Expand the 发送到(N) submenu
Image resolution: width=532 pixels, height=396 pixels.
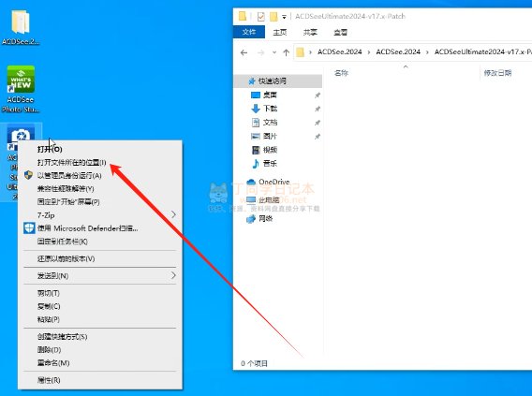(100, 275)
